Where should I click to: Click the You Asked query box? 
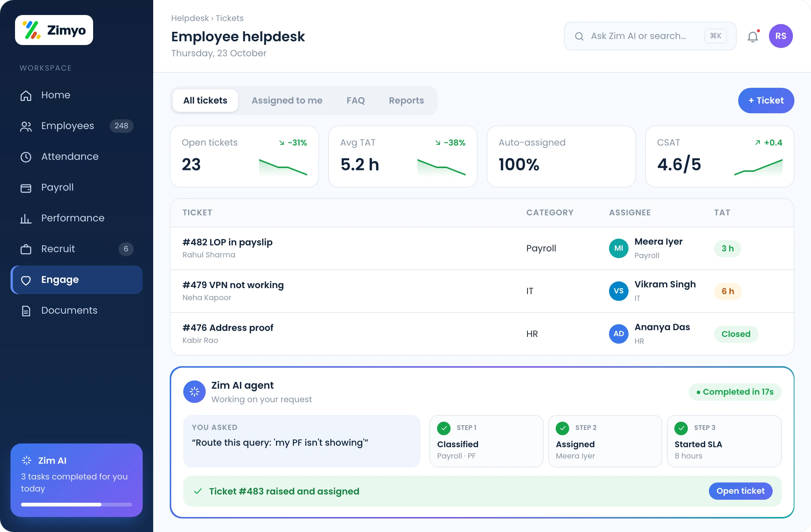tap(301, 441)
